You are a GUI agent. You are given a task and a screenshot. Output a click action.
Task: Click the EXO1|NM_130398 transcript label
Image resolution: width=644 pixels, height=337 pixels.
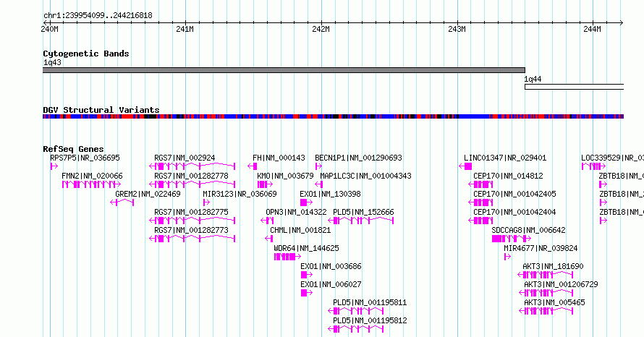click(331, 194)
